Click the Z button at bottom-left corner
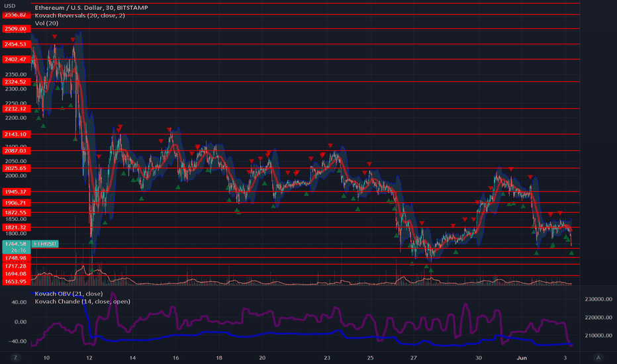 pyautogui.click(x=16, y=357)
